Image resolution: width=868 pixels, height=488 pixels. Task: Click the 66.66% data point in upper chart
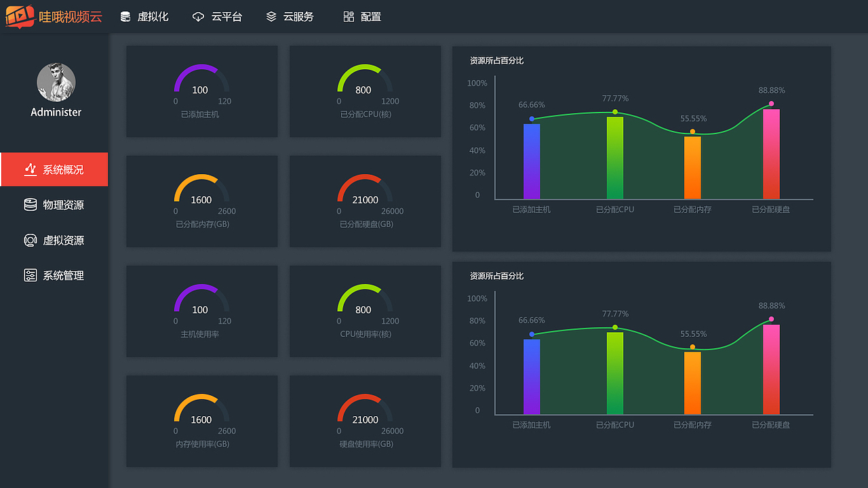tap(532, 119)
